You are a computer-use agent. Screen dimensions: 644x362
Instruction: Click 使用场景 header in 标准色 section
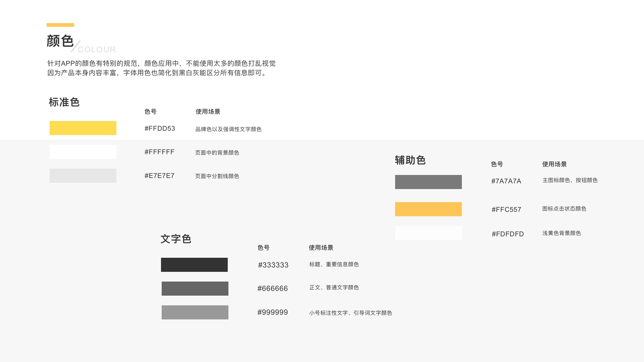208,112
